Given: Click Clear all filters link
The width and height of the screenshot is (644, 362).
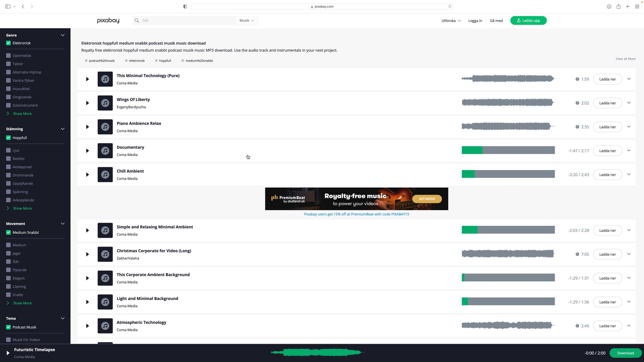Looking at the screenshot, I should click(x=625, y=59).
